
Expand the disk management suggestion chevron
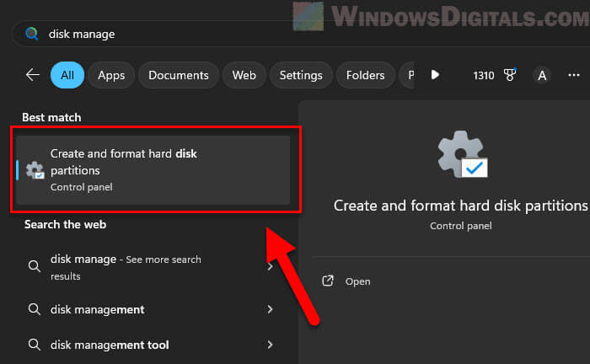[x=270, y=309]
